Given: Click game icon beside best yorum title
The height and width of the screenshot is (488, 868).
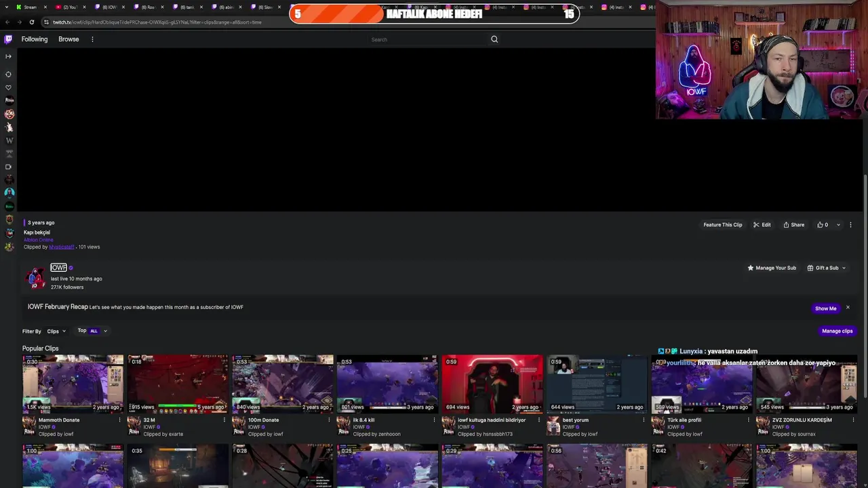Looking at the screenshot, I should pyautogui.click(x=553, y=426).
